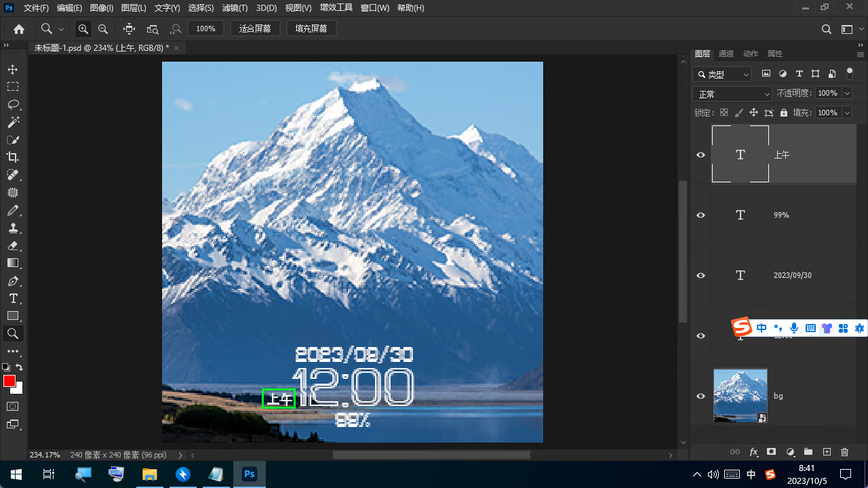
Task: Click the 适合屏幕 button
Action: [x=255, y=29]
